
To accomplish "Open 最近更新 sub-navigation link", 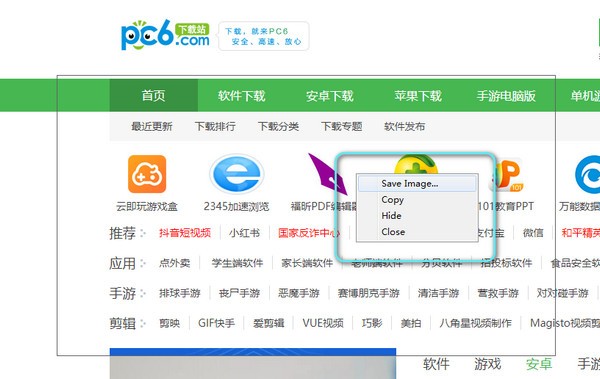I will click(x=152, y=126).
